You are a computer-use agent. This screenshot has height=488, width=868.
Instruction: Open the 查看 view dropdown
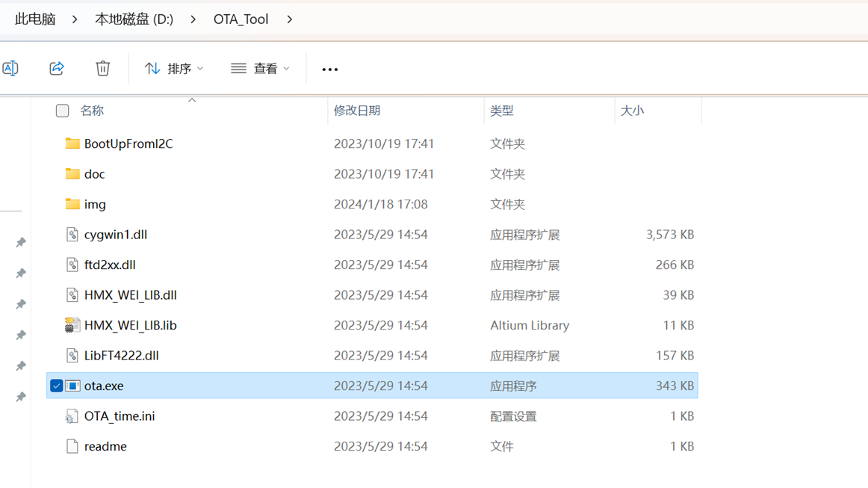260,69
